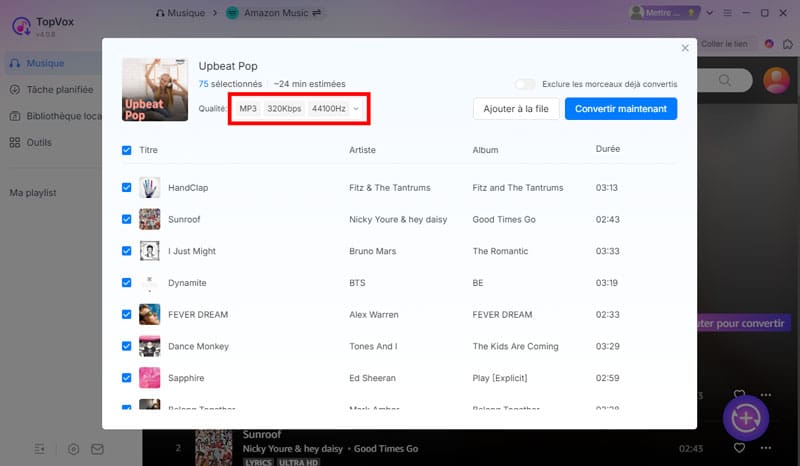This screenshot has height=466, width=800.
Task: Click the Album column header
Action: click(x=485, y=150)
